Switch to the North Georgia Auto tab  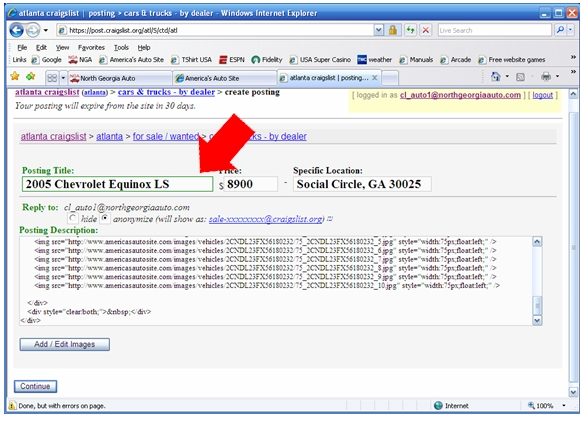click(120, 78)
